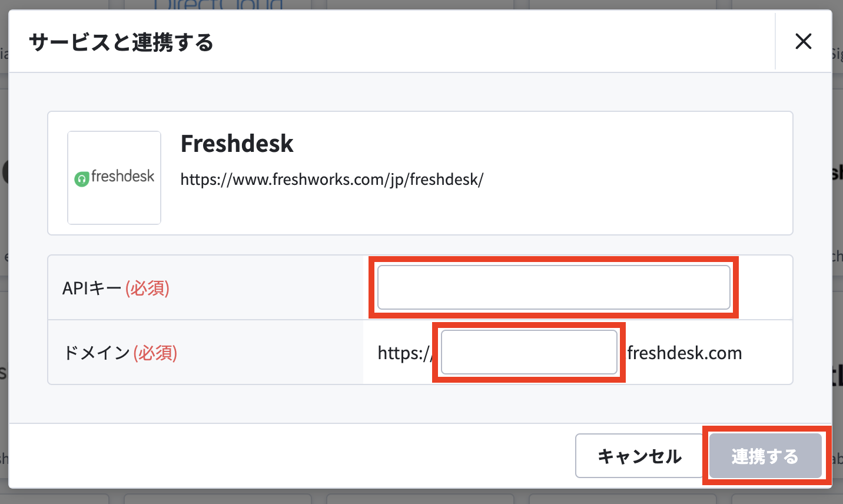The height and width of the screenshot is (504, 843).
Task: Click the 連携する submit button
Action: pos(765,456)
